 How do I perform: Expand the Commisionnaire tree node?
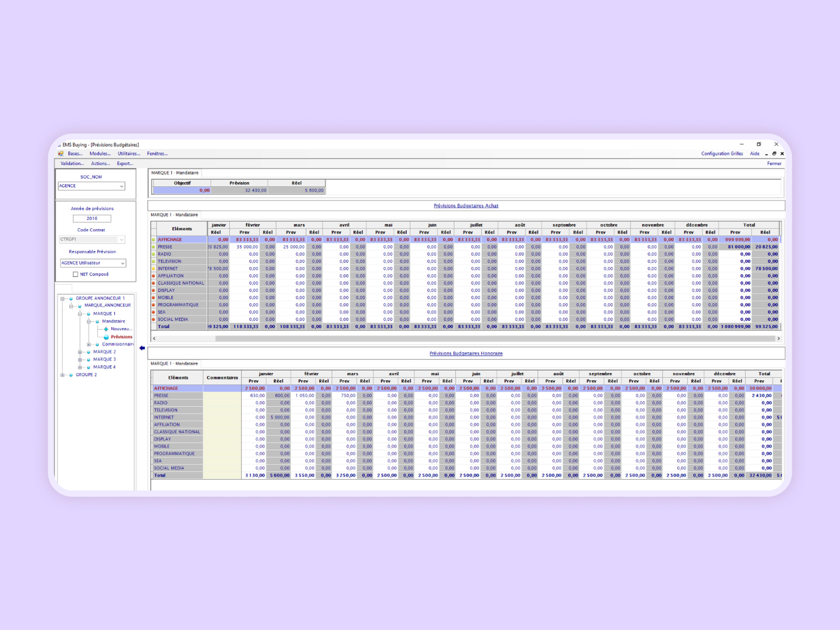point(89,345)
